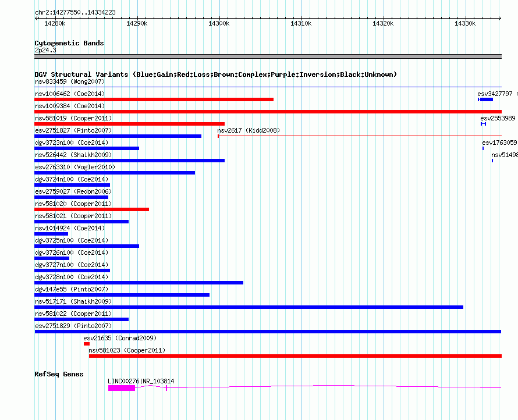Click the chr2:14277550..14334223 coordinate label
This screenshot has height=420, width=518.
[x=75, y=13]
